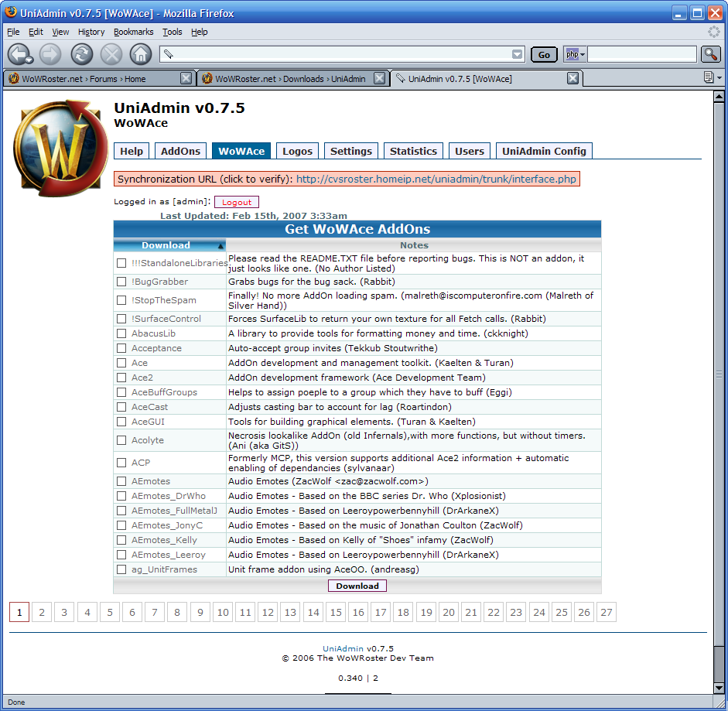Screen dimensions: 728x711
Task: Click the scrollbar down arrow
Action: 719,689
